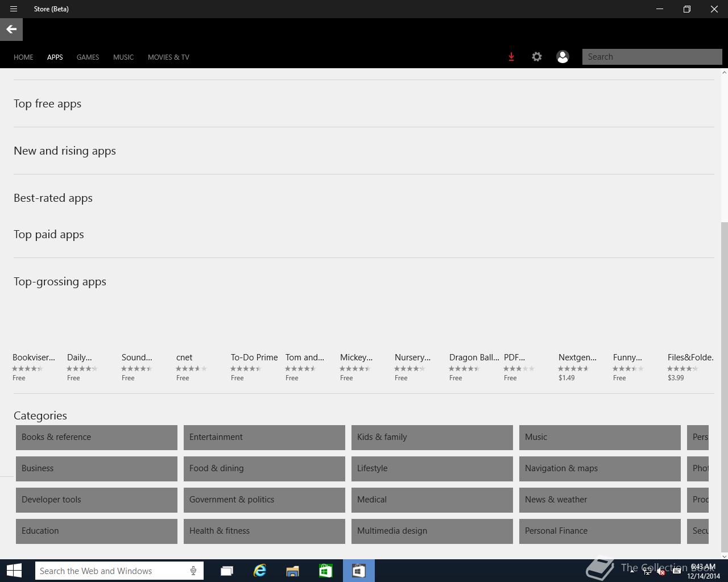Open the tray network icon
Screen dimensions: 728x582
point(647,571)
